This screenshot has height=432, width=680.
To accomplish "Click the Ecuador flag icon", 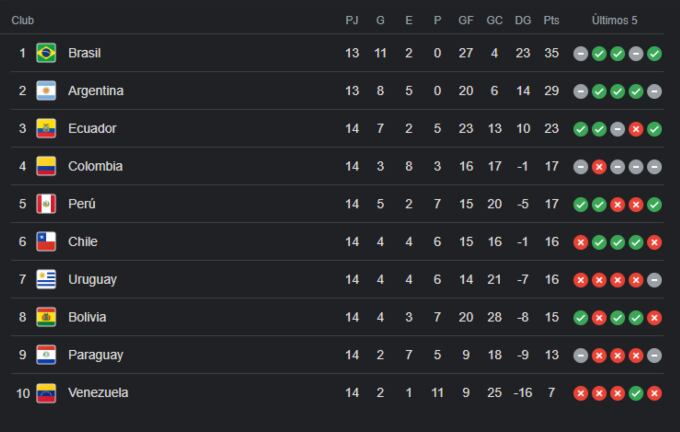I will pyautogui.click(x=46, y=128).
